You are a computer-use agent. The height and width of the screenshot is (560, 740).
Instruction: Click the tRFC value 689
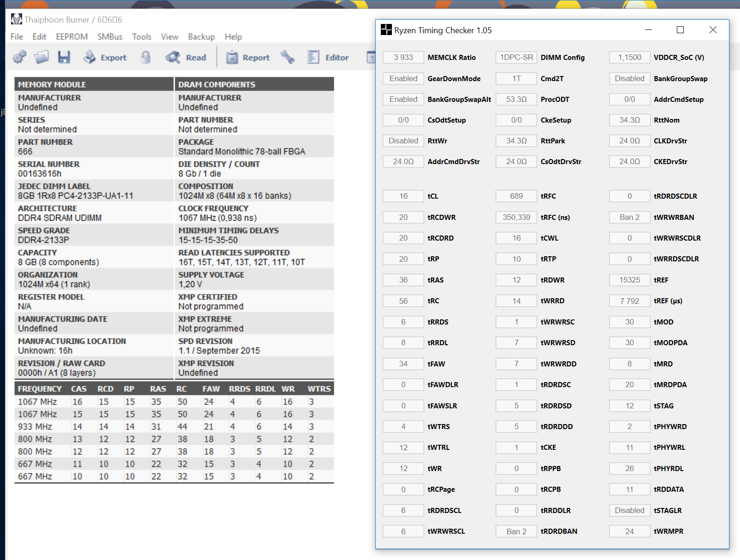(516, 196)
